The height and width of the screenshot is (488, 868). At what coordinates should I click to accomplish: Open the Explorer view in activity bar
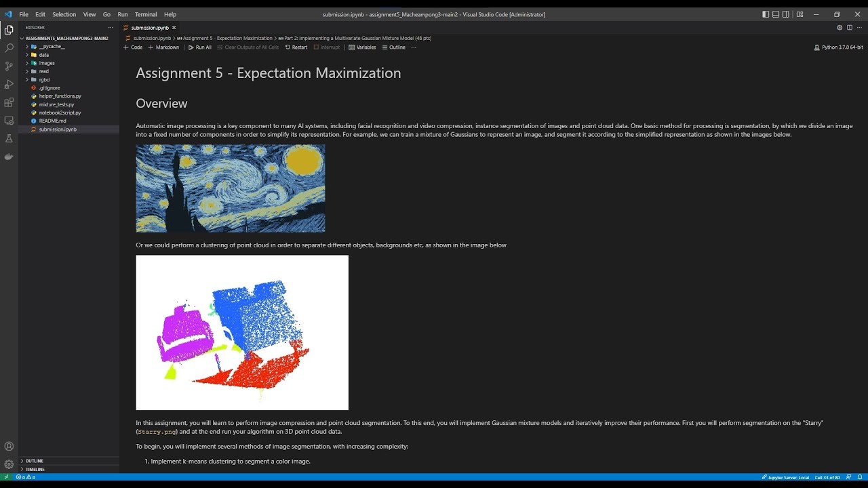pos(9,30)
